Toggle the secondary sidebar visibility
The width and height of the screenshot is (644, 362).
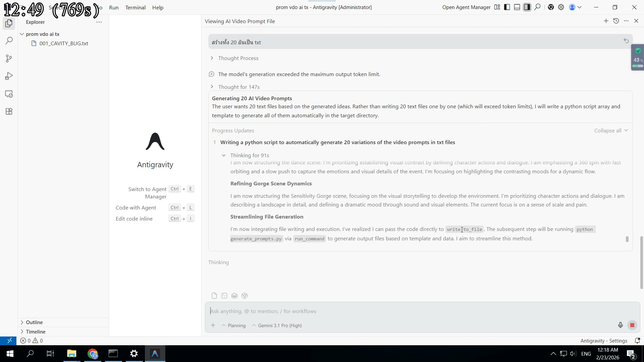(x=527, y=7)
